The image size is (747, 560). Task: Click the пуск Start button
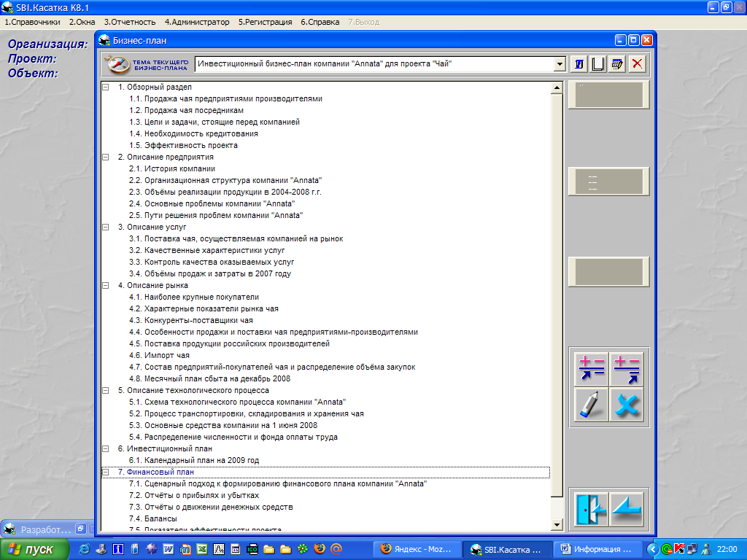tap(35, 549)
